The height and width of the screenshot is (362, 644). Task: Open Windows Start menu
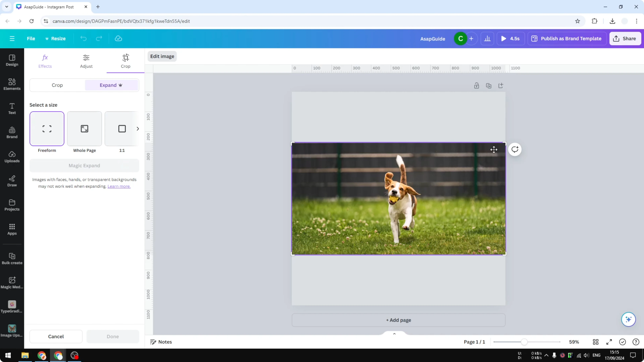(x=8, y=355)
